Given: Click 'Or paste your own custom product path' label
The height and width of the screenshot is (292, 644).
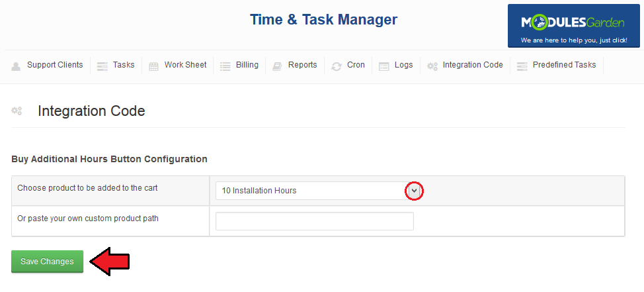Looking at the screenshot, I should click(88, 219).
